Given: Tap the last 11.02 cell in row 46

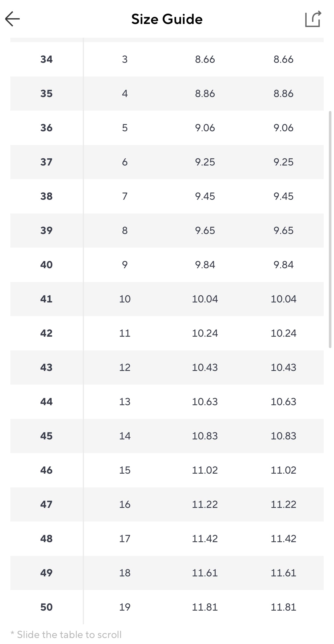Looking at the screenshot, I should 283,470.
